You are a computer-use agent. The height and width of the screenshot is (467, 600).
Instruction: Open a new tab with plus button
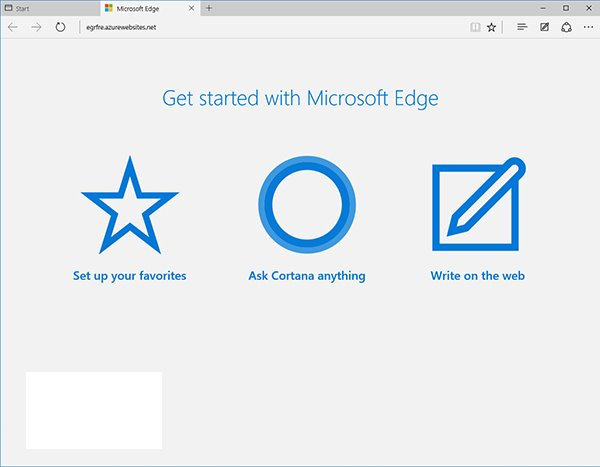(x=209, y=8)
